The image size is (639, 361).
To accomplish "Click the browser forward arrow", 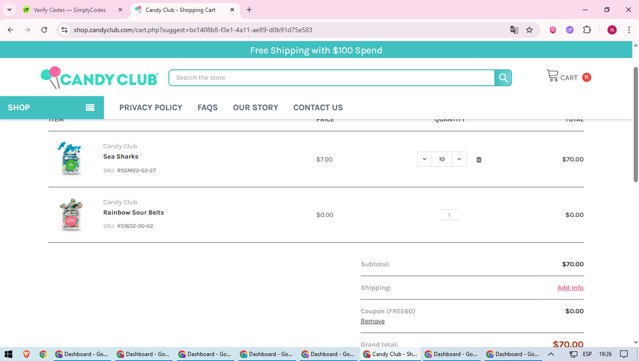I will click(x=27, y=30).
